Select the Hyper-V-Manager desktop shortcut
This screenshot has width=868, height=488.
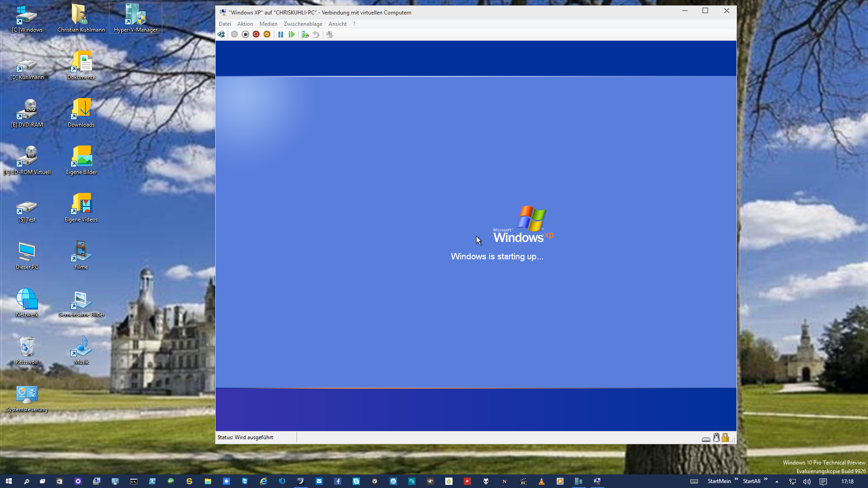click(x=136, y=19)
